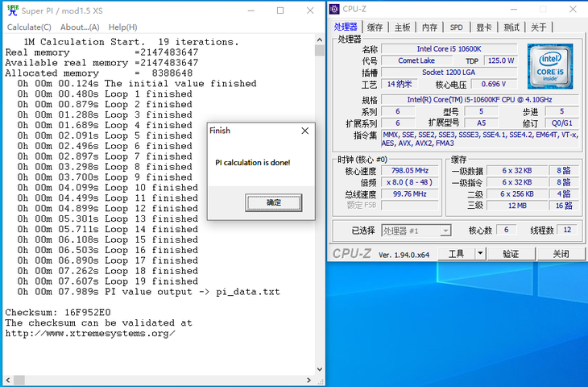Image resolution: width=588 pixels, height=387 pixels.
Task: Click the 额定 FSB empty field
Action: 410,206
